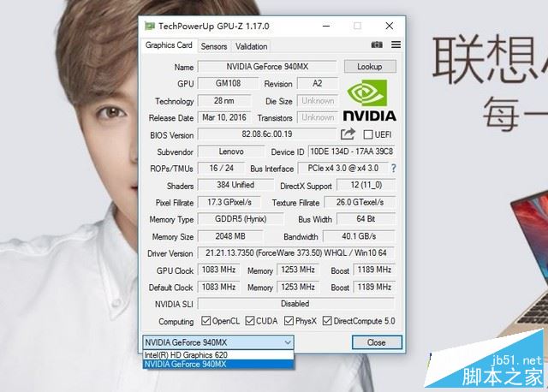
Task: Click the BIOS export share icon
Action: (x=348, y=134)
